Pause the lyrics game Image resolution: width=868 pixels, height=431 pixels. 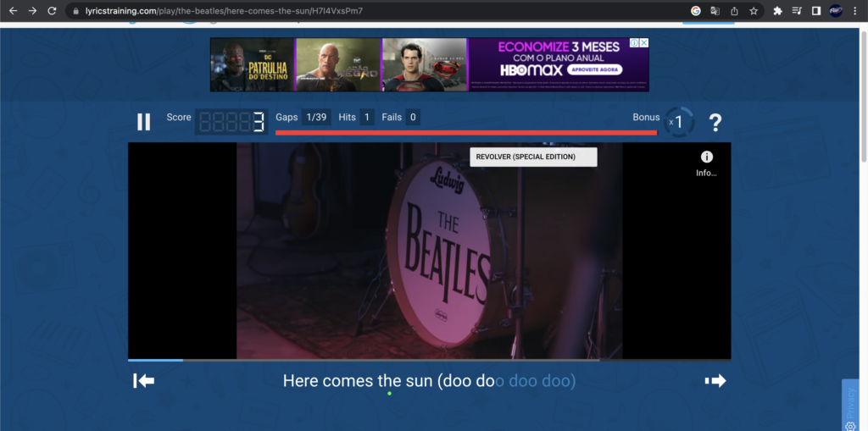pos(144,122)
